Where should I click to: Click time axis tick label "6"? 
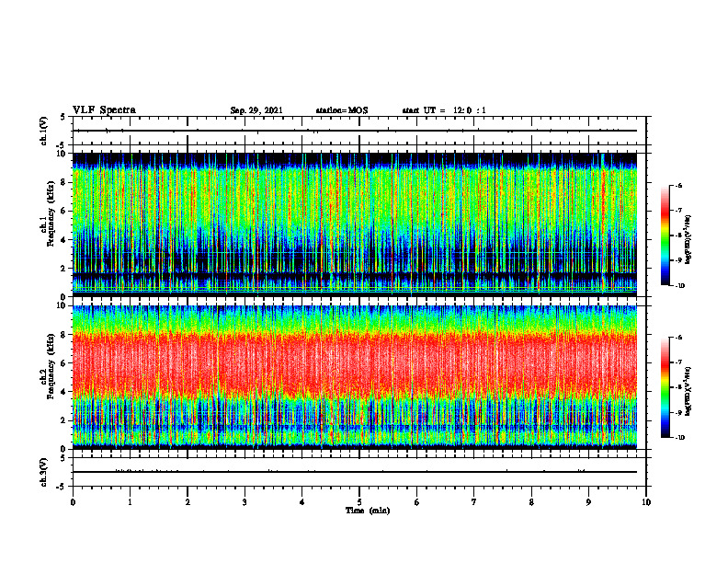tap(417, 502)
